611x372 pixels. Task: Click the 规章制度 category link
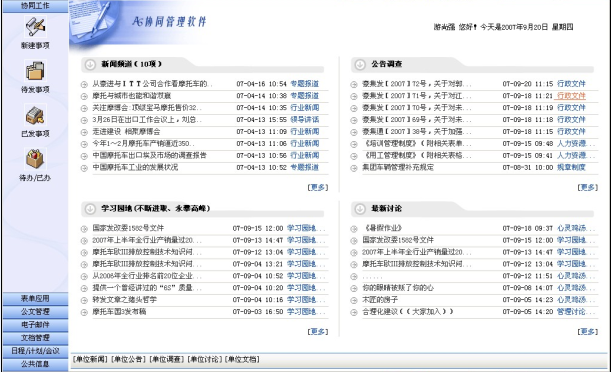tap(571, 167)
